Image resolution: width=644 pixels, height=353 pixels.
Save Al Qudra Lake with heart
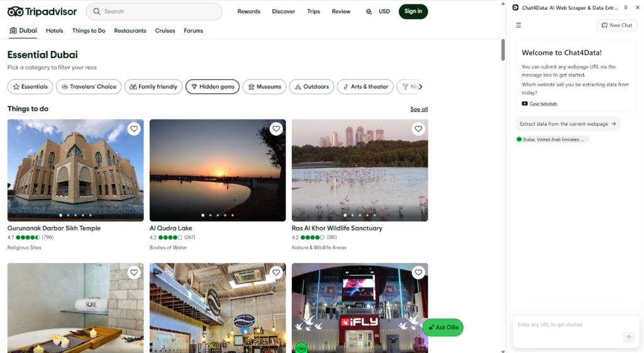pos(276,129)
